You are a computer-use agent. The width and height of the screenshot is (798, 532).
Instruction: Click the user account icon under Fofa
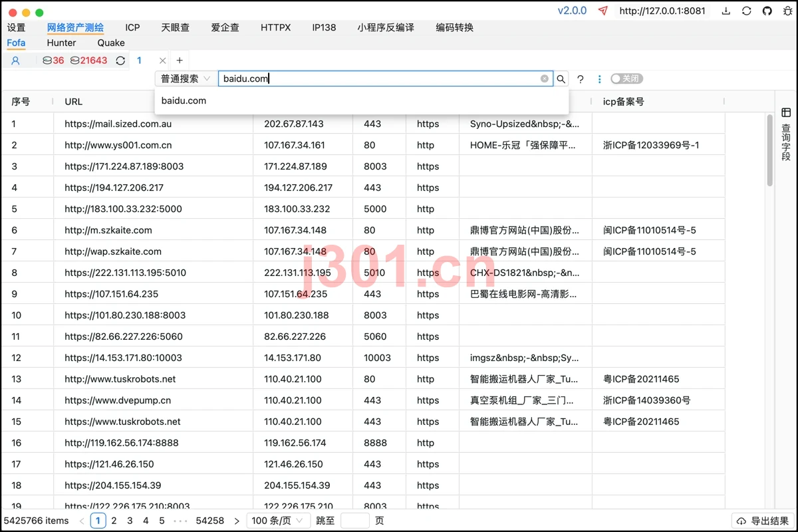[15, 61]
